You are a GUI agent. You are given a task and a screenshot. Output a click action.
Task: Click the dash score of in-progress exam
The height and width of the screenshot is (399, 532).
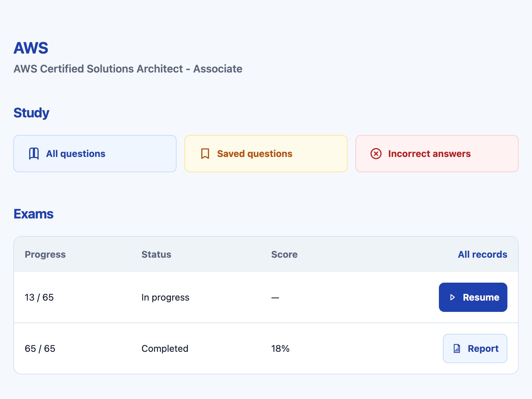[x=275, y=298]
